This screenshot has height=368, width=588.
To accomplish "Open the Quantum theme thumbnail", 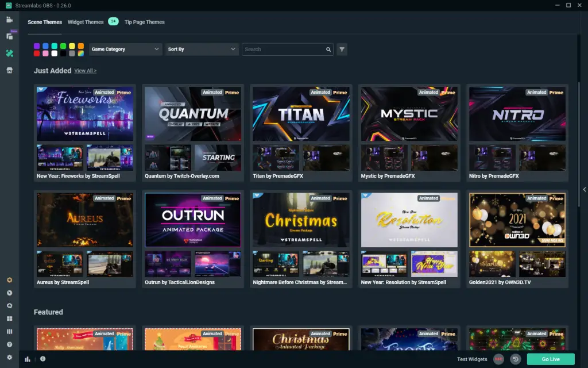I will [193, 114].
